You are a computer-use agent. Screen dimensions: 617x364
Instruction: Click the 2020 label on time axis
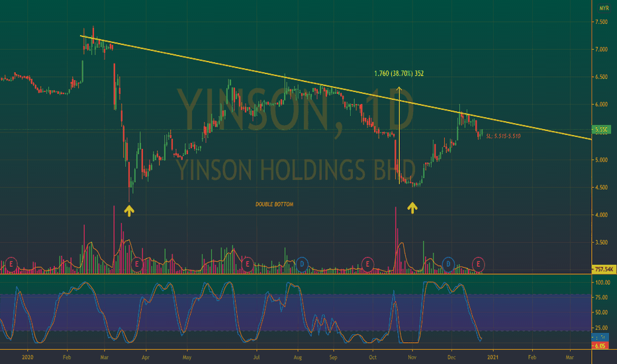(x=28, y=357)
